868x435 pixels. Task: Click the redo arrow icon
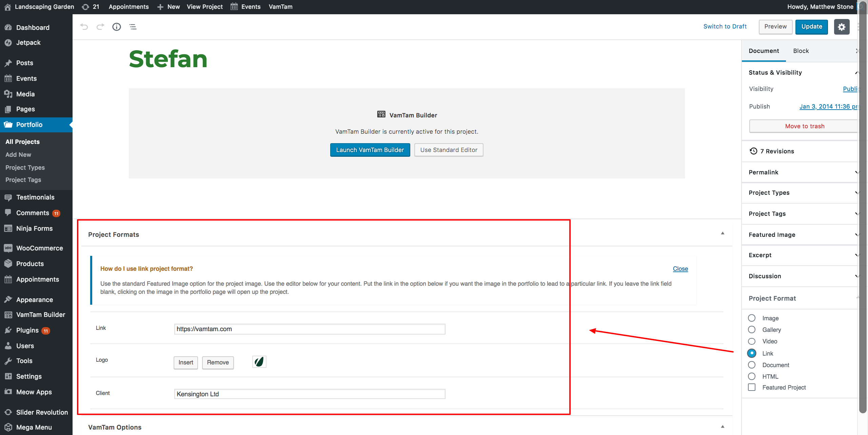tap(100, 27)
